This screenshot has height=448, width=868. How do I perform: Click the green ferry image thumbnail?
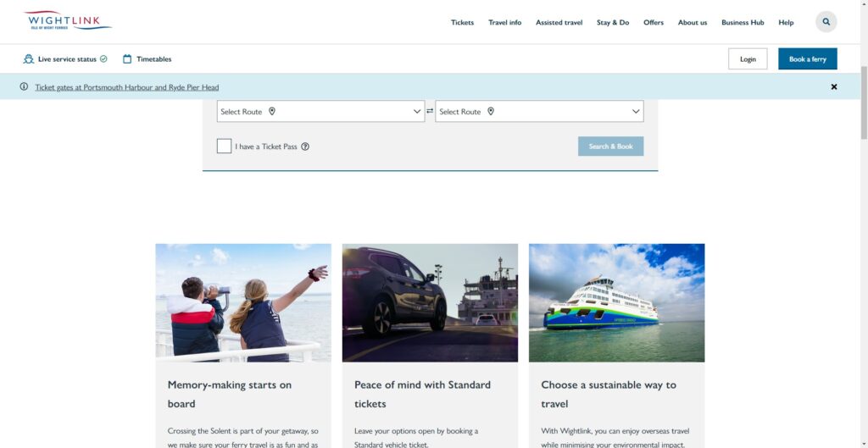coord(616,303)
